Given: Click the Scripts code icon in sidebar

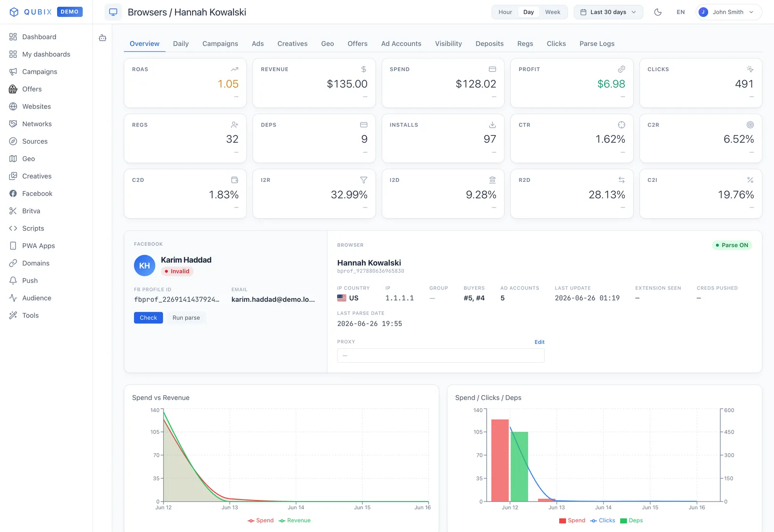Looking at the screenshot, I should tap(13, 228).
